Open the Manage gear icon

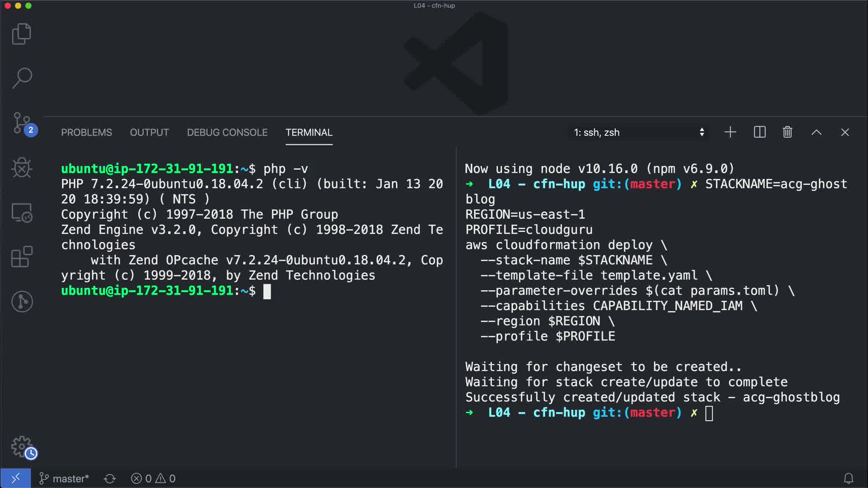[21, 446]
